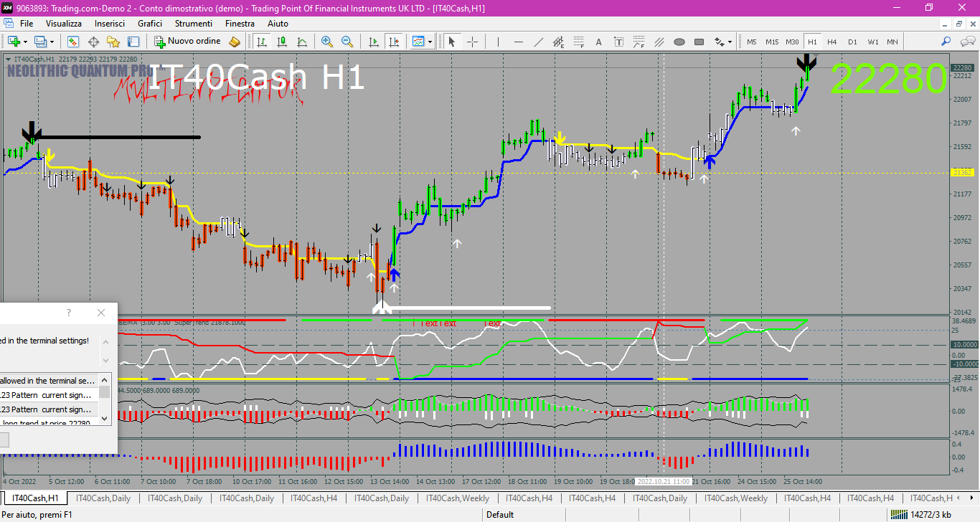Open the MetaEditor book icon
980x522 pixels.
[x=235, y=42]
